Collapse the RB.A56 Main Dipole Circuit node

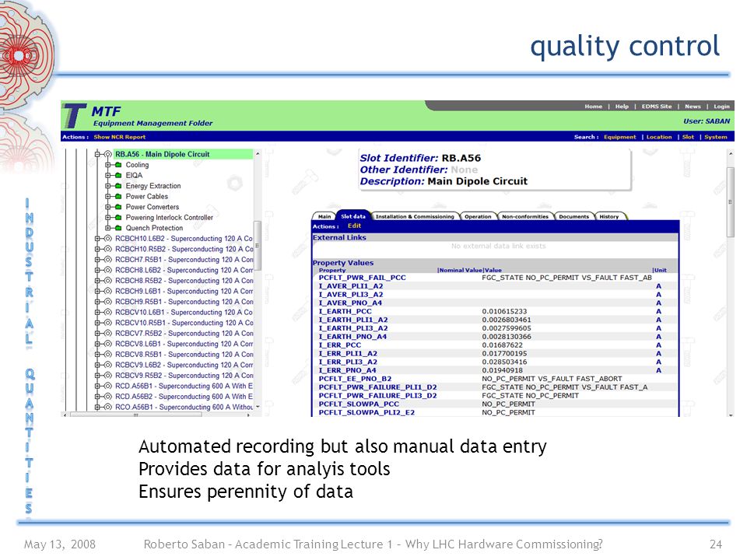97,154
